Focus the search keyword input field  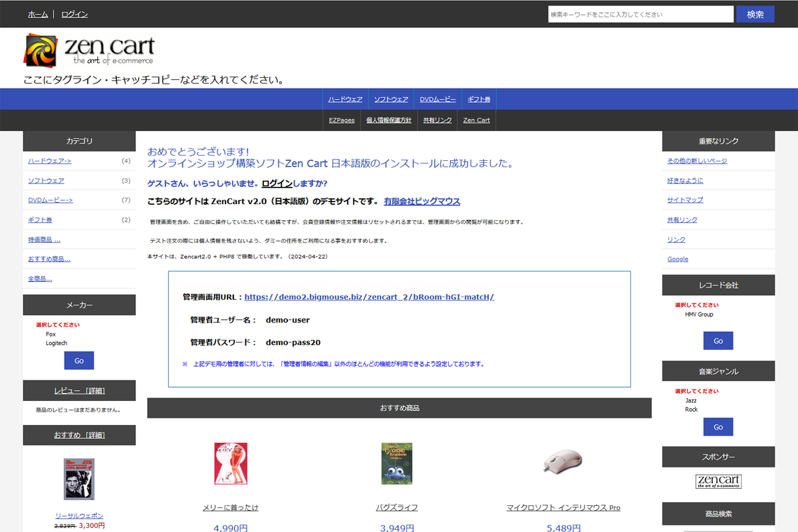(640, 14)
